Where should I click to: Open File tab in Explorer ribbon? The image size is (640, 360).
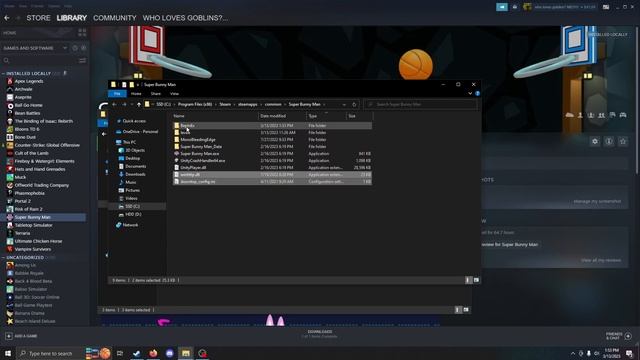pos(117,93)
